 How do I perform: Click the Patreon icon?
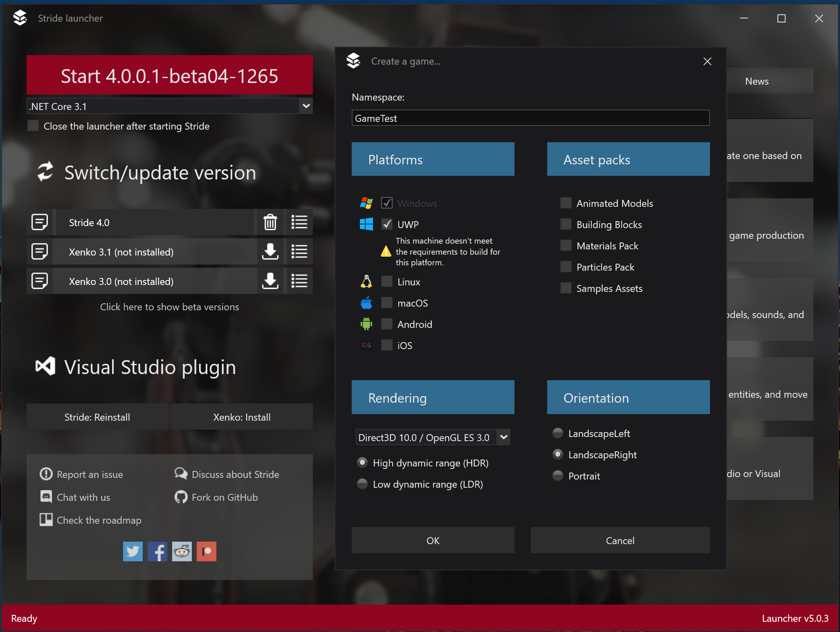[x=206, y=551]
